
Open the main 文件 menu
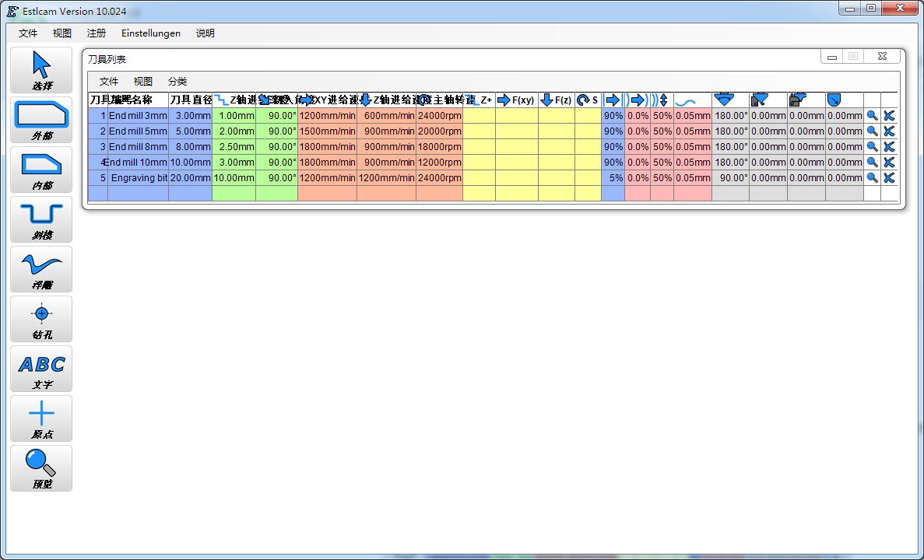tap(28, 33)
